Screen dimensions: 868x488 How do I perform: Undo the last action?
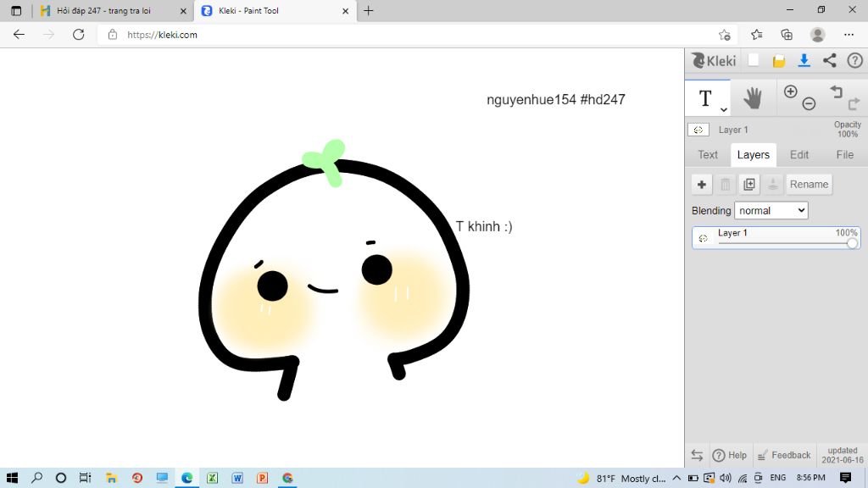coord(836,91)
